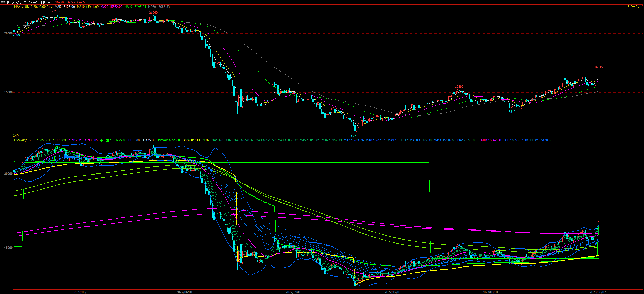This screenshot has height=294, width=644.
Task: Click the 349天 duration label
Action: click(17, 136)
